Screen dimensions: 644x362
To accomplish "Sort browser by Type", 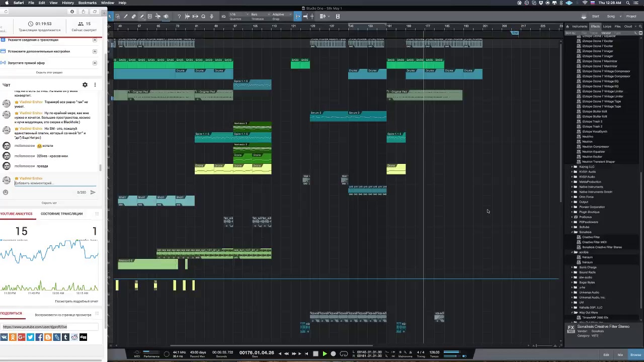I will [x=617, y=33].
